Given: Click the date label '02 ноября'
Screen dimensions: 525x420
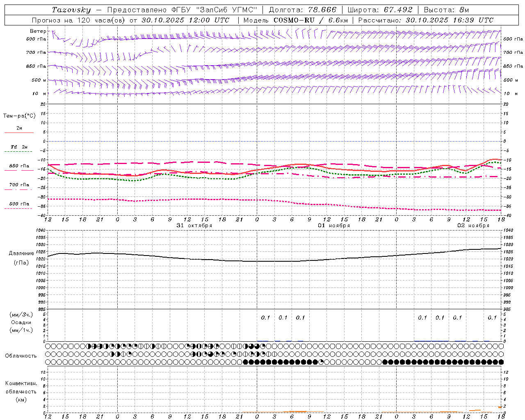Looking at the screenshot, I should 473,226.
